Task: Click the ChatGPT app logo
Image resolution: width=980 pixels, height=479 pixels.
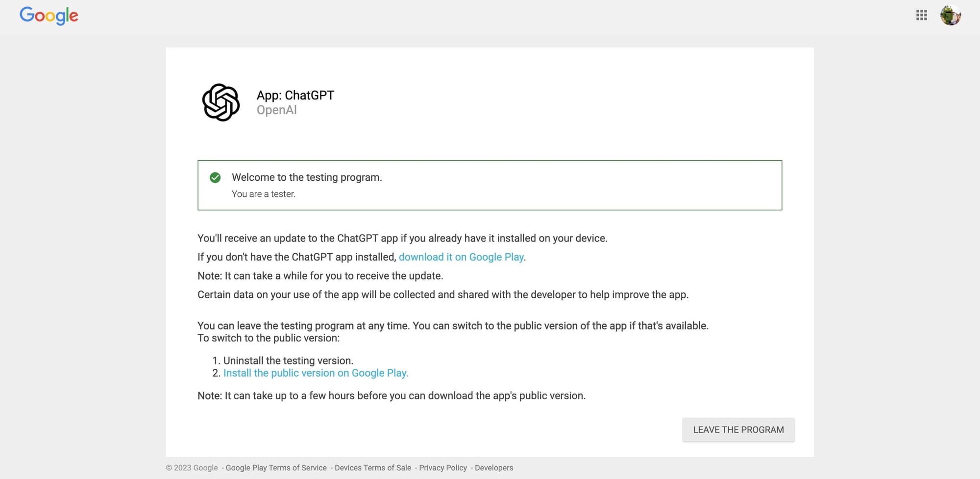Action: [221, 102]
